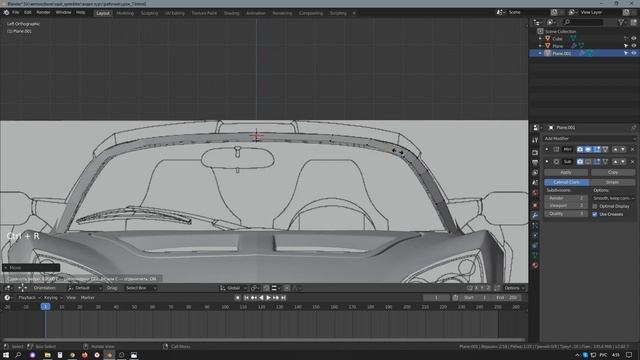Image resolution: width=640 pixels, height=360 pixels.
Task: Collapse the Mirror modifier panel
Action: point(547,149)
